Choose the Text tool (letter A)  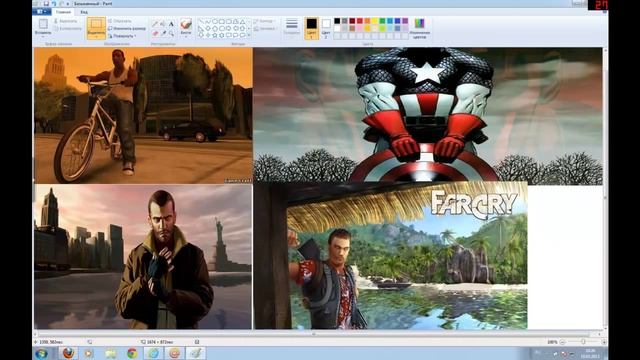tap(171, 24)
